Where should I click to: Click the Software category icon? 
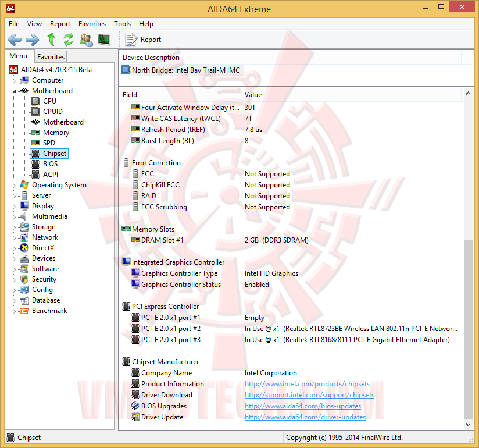click(24, 269)
